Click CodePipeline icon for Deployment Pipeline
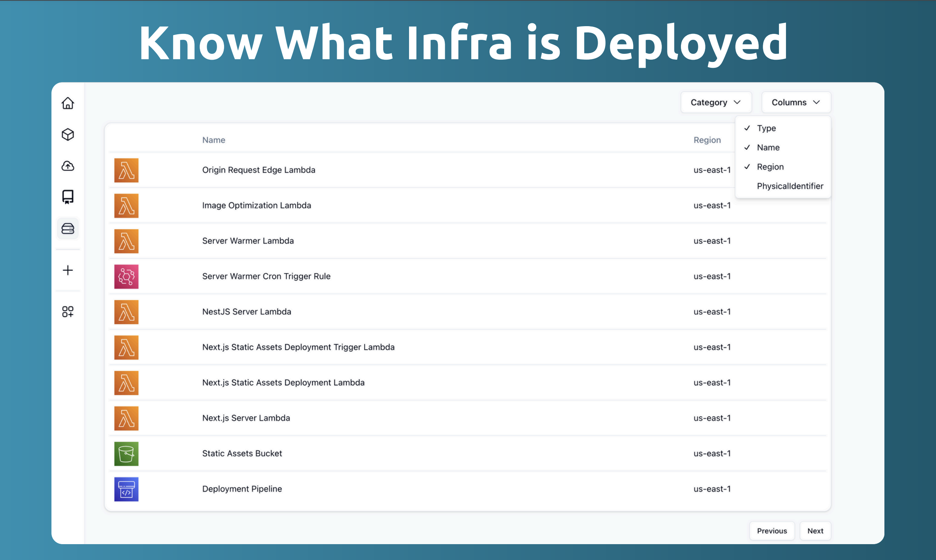The image size is (936, 560). [126, 489]
